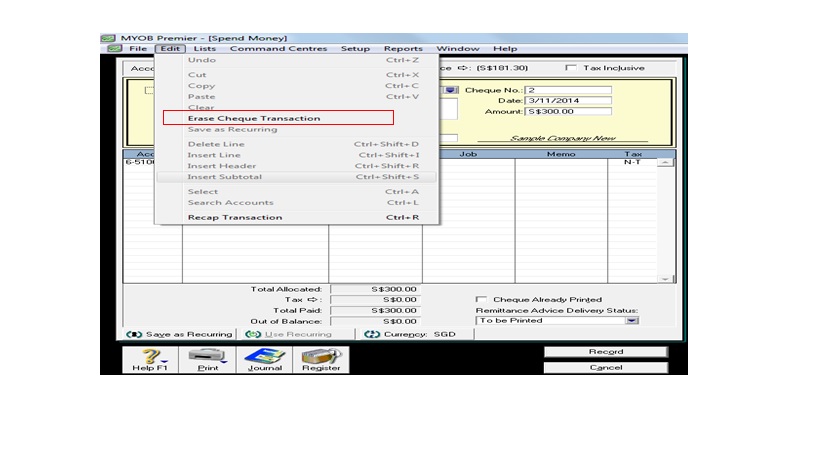Select the Delete Line menu entry

(x=297, y=144)
